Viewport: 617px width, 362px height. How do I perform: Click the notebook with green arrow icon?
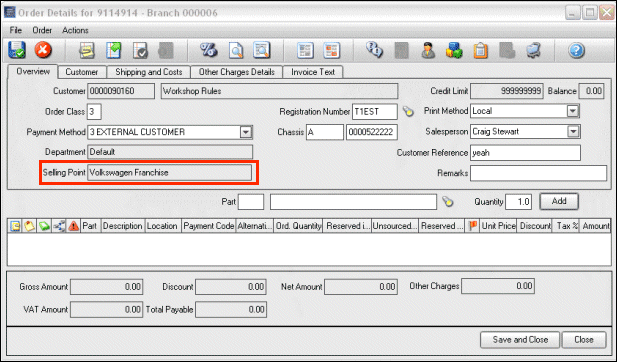(113, 51)
